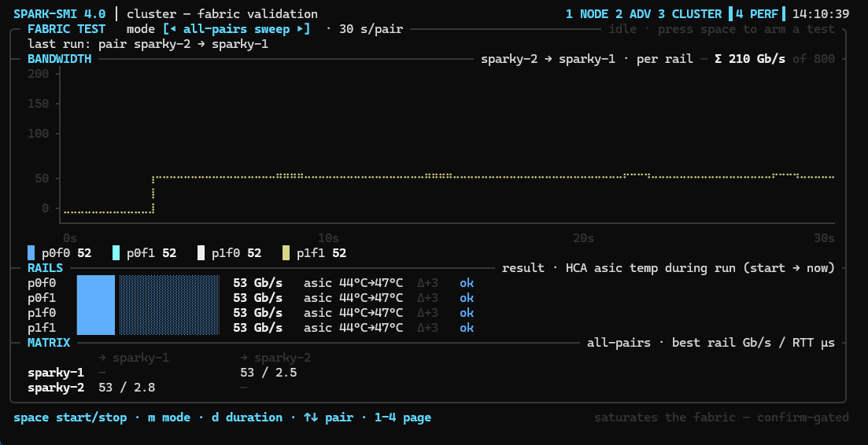This screenshot has width=868, height=445.
Task: Click the sparky-2 matrix row header
Action: pyautogui.click(x=56, y=388)
